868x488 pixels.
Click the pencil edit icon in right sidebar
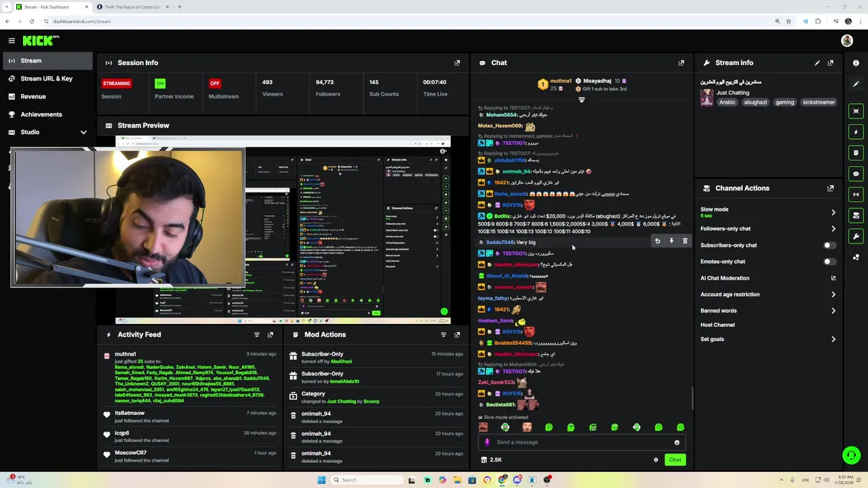[x=856, y=84]
